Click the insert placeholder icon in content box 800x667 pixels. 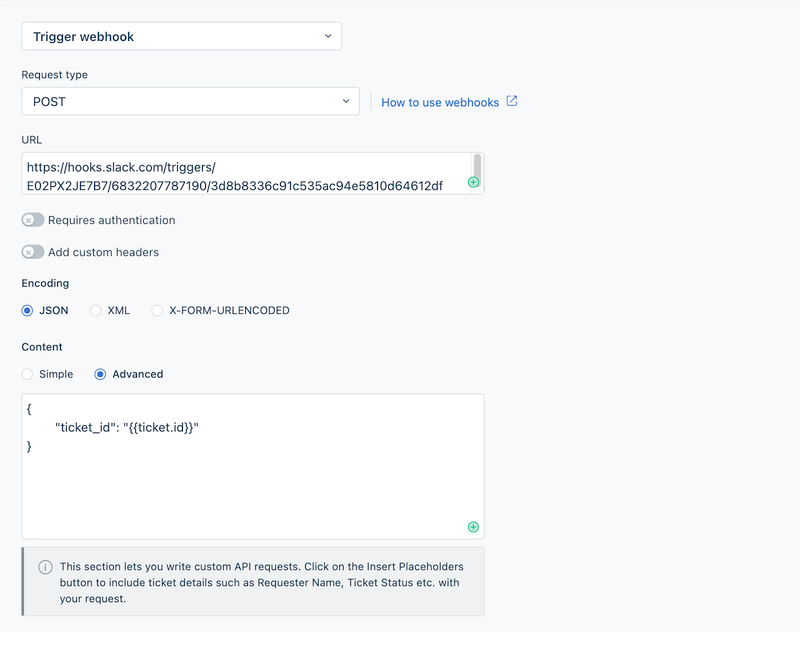point(473,527)
